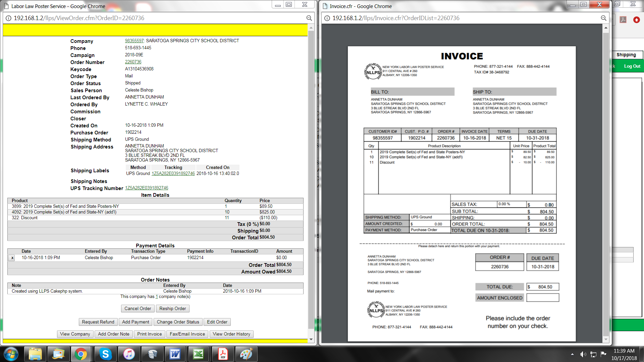Screen dimensions: 644x362
Task: Show hidden system tray icons arrow
Action: point(572,354)
